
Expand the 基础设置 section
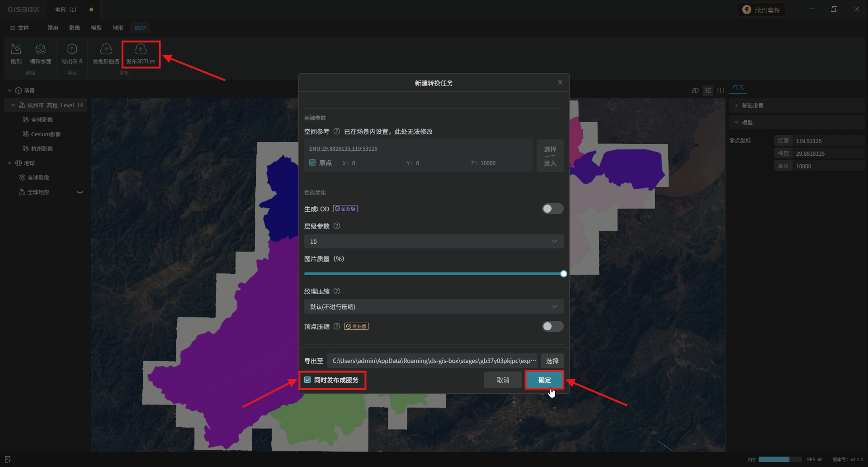click(752, 106)
